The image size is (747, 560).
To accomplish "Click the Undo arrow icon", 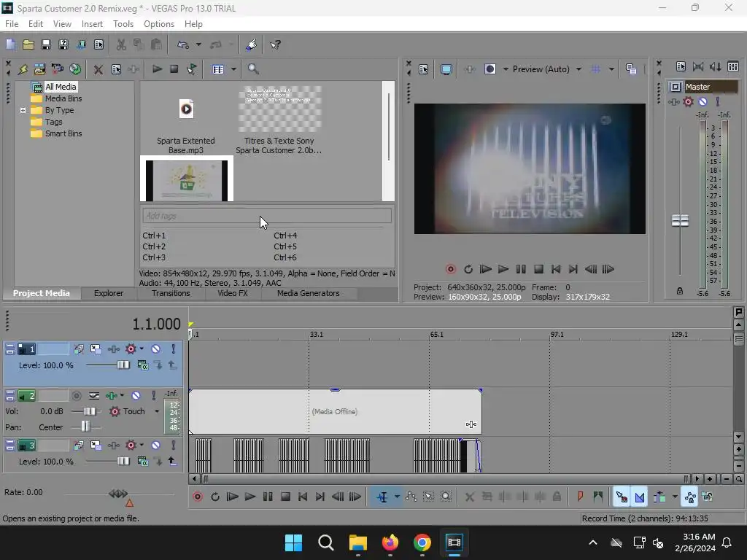I will 183,44.
